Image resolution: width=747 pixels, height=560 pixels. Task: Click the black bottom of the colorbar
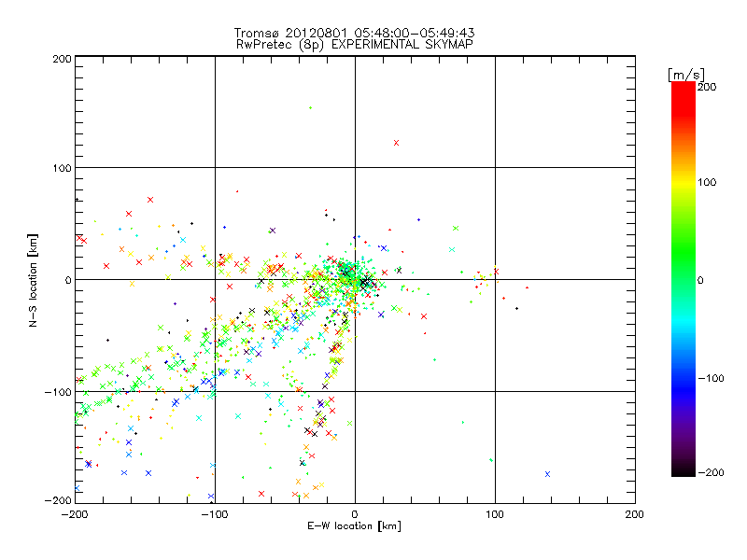(x=684, y=470)
